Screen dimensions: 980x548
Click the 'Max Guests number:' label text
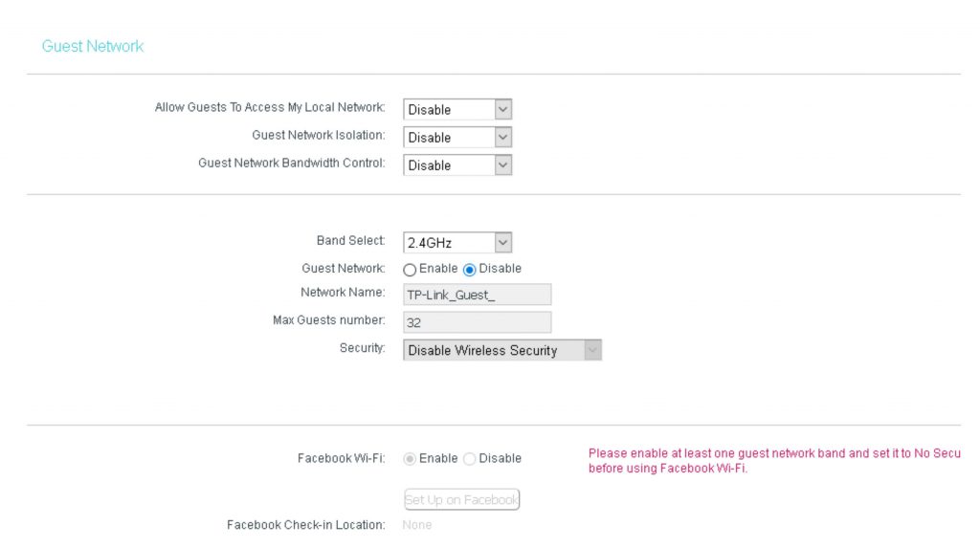(x=329, y=320)
